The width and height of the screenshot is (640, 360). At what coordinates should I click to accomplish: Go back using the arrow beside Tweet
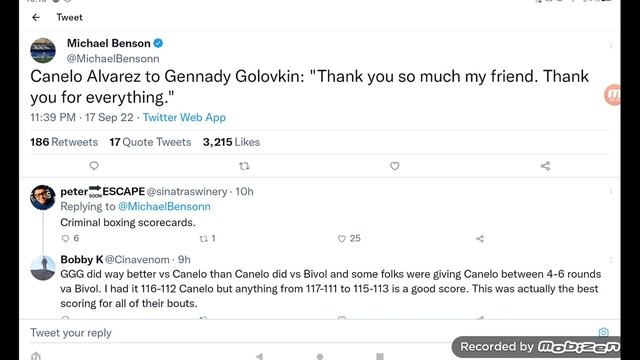click(36, 17)
